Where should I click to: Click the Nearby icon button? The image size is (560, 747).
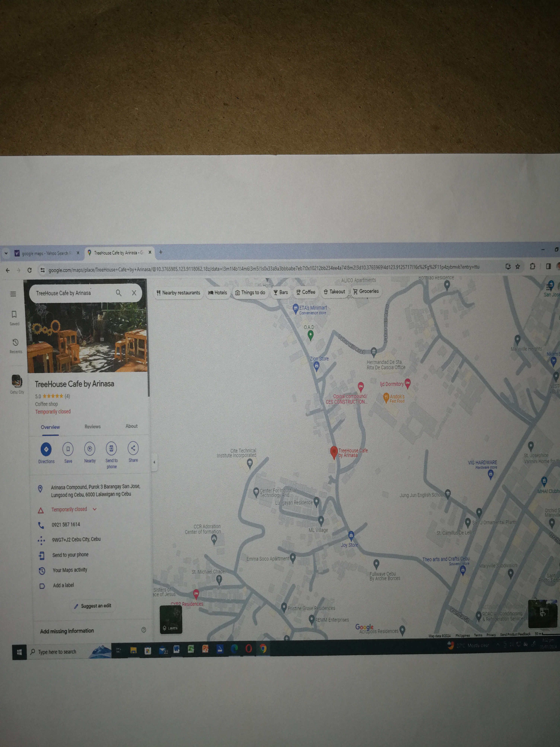pyautogui.click(x=89, y=448)
